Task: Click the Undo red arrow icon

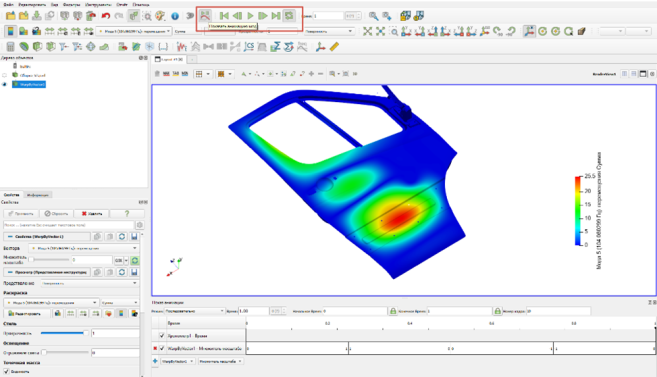Action: (x=106, y=16)
